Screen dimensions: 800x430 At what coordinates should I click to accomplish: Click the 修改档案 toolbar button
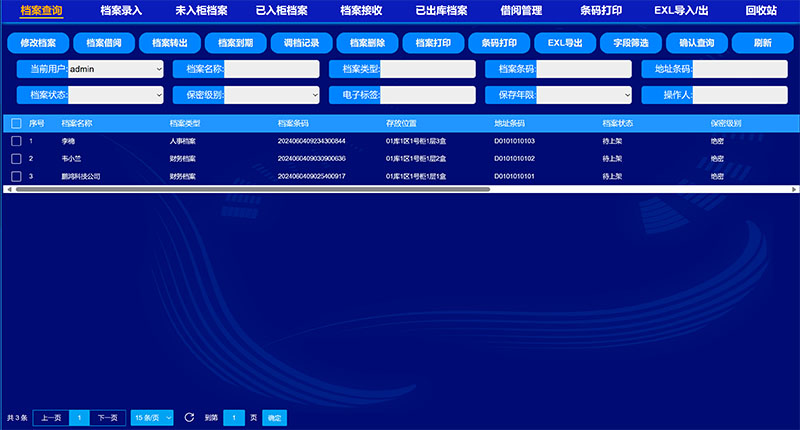38,44
